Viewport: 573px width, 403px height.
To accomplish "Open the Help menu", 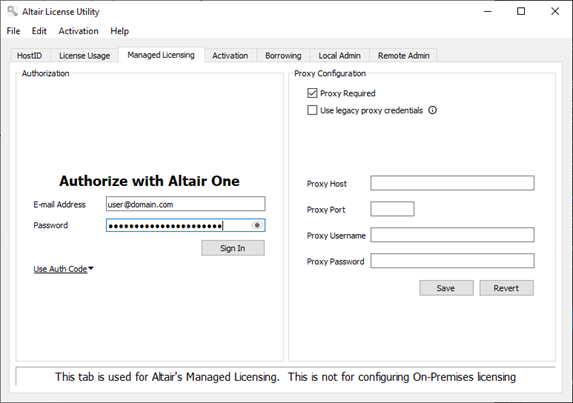I will (119, 31).
